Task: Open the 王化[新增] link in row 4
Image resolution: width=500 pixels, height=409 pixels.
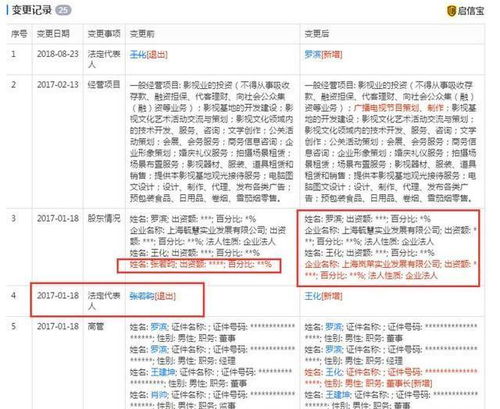Action: [x=323, y=296]
